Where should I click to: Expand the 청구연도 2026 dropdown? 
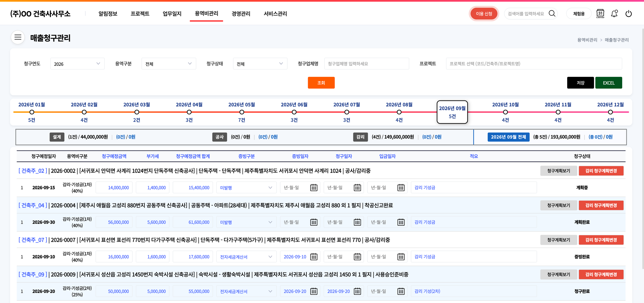(x=77, y=64)
